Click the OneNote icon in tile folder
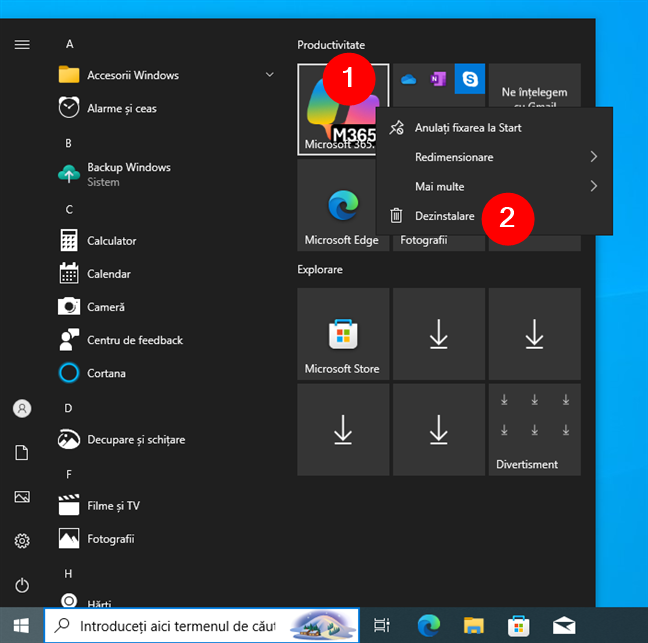 [438, 79]
